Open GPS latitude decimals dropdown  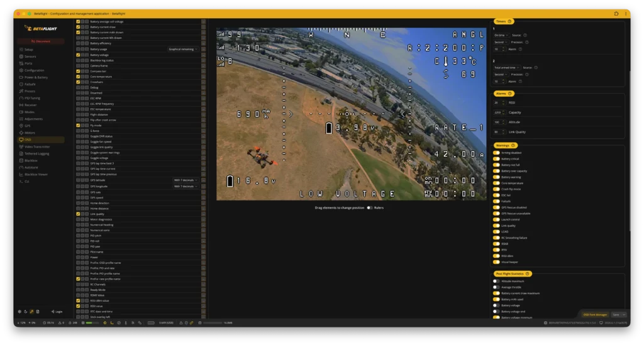pyautogui.click(x=186, y=180)
